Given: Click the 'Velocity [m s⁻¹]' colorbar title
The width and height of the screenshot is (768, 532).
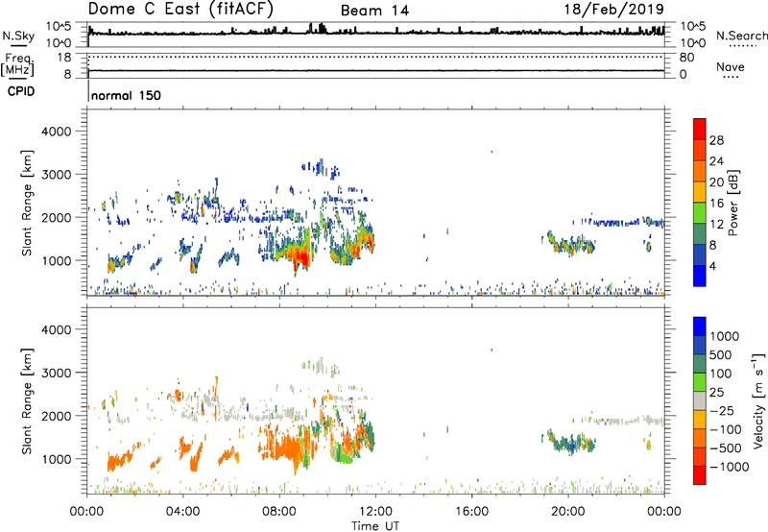Looking at the screenshot, I should click(x=758, y=400).
